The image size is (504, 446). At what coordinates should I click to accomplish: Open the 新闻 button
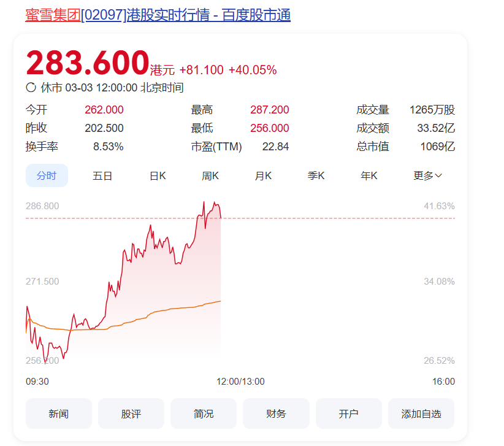click(59, 413)
